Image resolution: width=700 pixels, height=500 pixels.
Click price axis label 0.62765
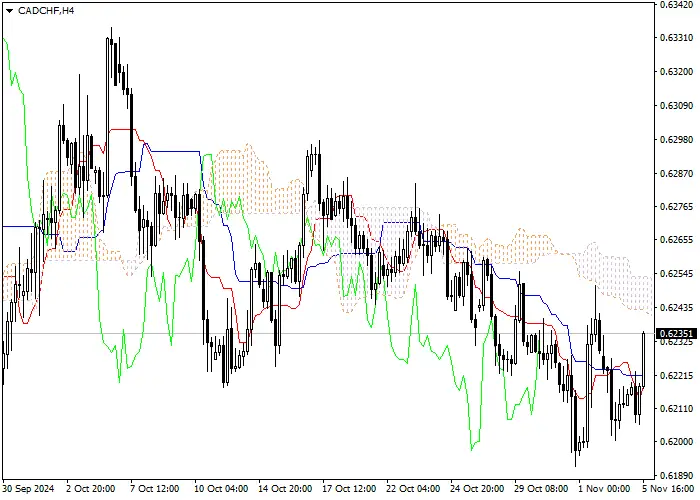click(677, 207)
